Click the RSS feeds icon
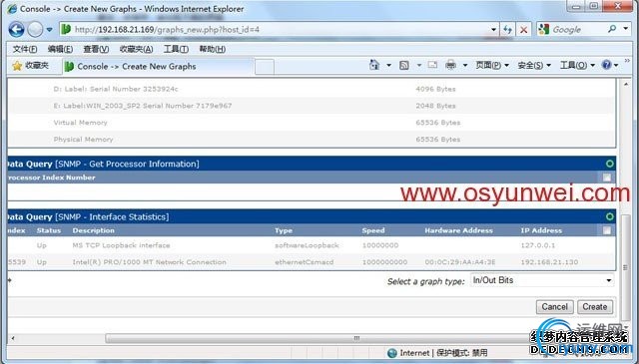Image resolution: width=639 pixels, height=364 pixels. [403, 65]
